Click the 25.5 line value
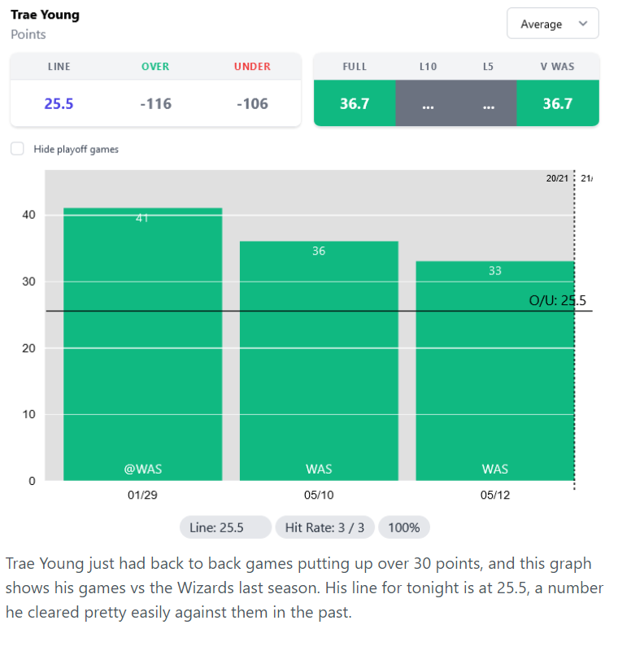This screenshot has height=651, width=644. click(59, 103)
